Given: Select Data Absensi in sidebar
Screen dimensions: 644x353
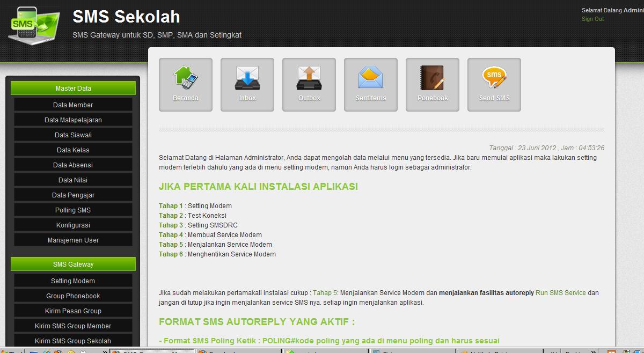Looking at the screenshot, I should [73, 165].
